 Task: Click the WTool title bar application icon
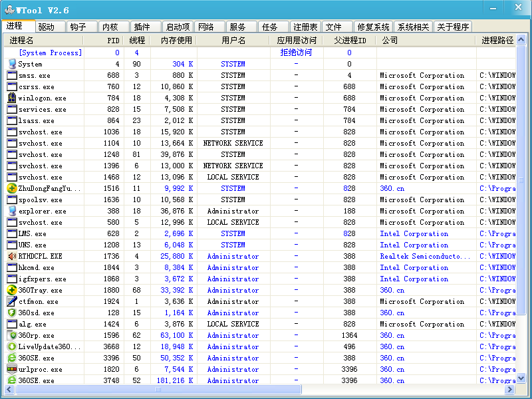(x=9, y=10)
